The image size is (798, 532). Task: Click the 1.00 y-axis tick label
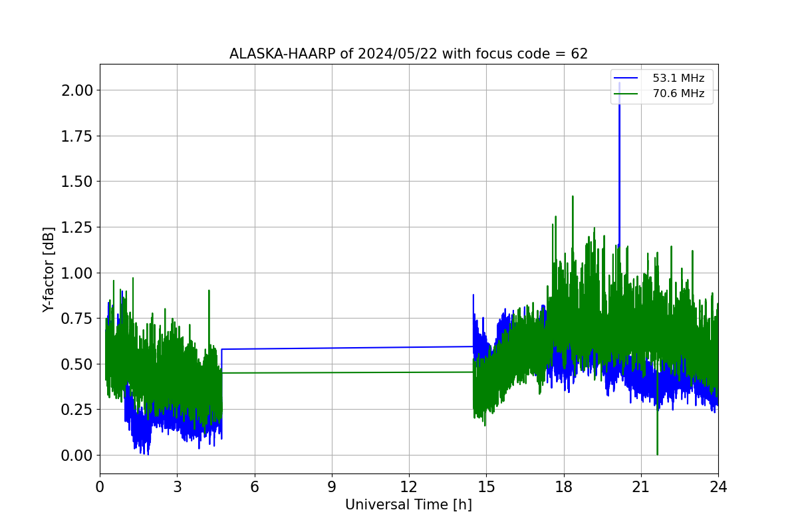tap(76, 273)
